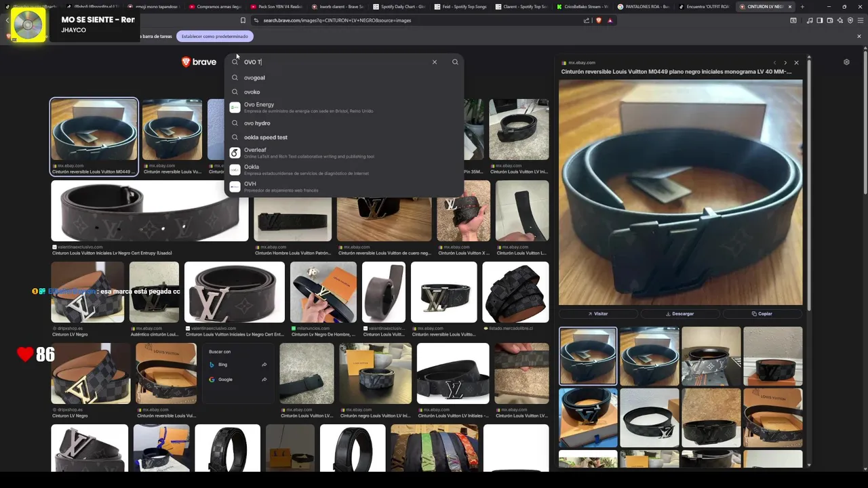Search image with Google option
The image size is (868, 488).
pyautogui.click(x=237, y=380)
